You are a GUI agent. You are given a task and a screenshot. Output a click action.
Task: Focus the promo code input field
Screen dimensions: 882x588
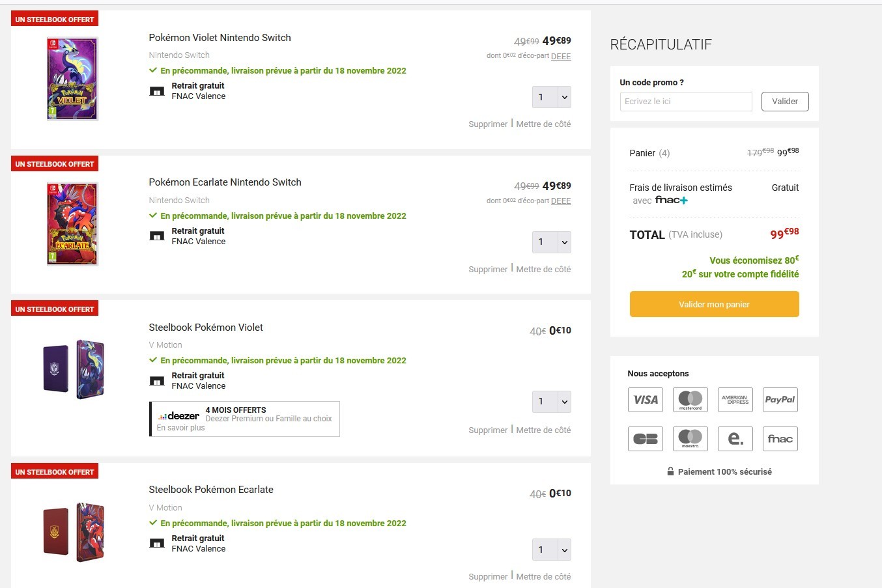[x=686, y=102]
